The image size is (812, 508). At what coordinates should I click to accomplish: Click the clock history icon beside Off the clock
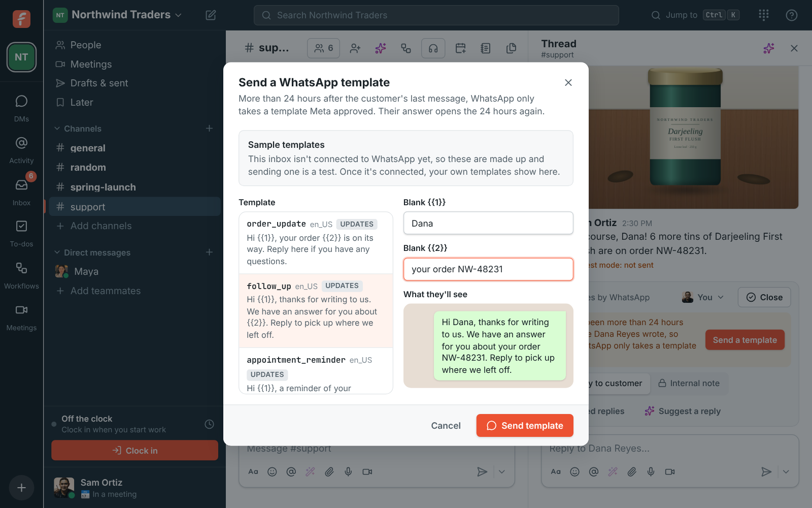[x=209, y=424]
